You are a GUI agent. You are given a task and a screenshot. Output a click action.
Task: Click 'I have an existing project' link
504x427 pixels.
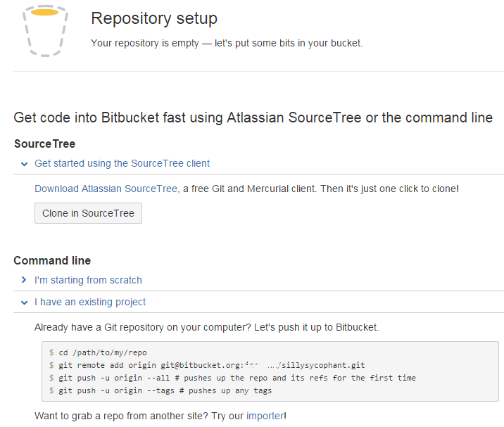tap(90, 302)
